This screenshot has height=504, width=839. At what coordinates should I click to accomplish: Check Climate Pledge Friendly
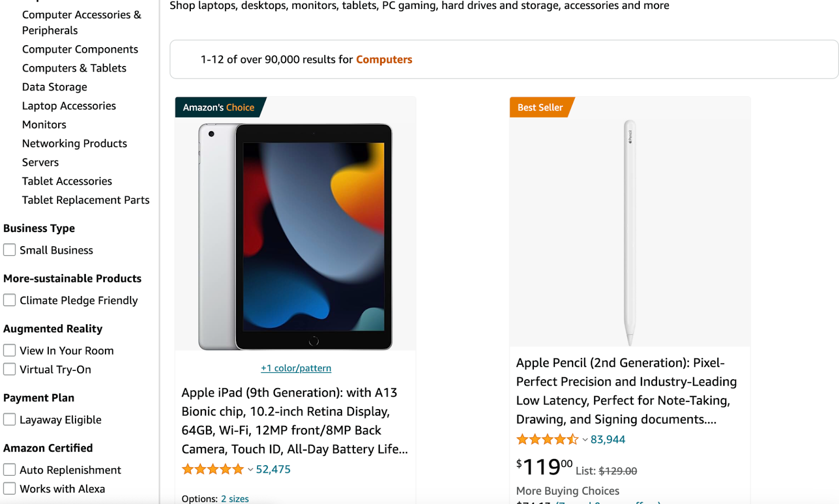pos(9,300)
